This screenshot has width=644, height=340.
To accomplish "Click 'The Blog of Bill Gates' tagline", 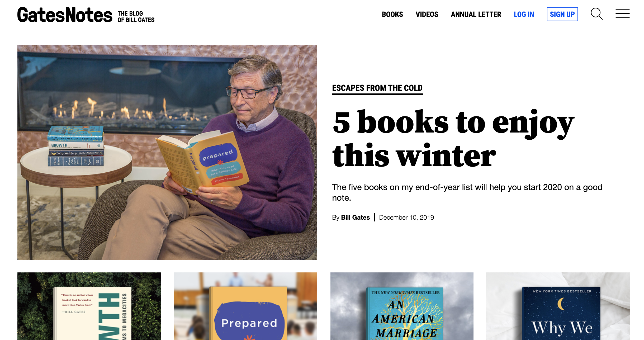I will tap(136, 17).
